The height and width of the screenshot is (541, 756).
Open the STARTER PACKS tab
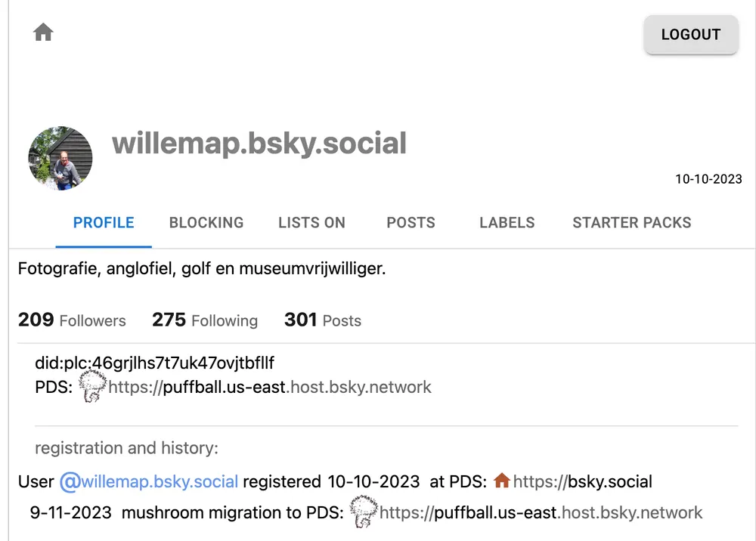(631, 223)
